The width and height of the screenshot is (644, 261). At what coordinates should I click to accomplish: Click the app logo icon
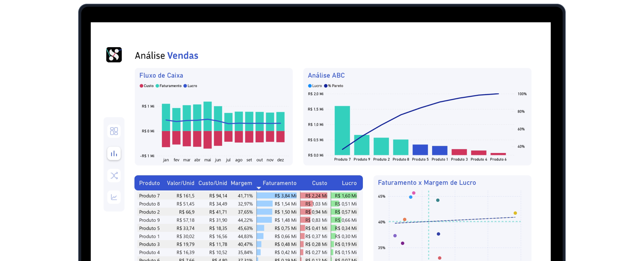114,55
